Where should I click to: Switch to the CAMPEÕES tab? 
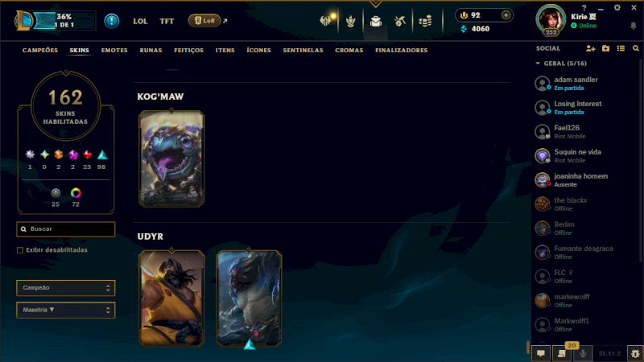point(40,50)
